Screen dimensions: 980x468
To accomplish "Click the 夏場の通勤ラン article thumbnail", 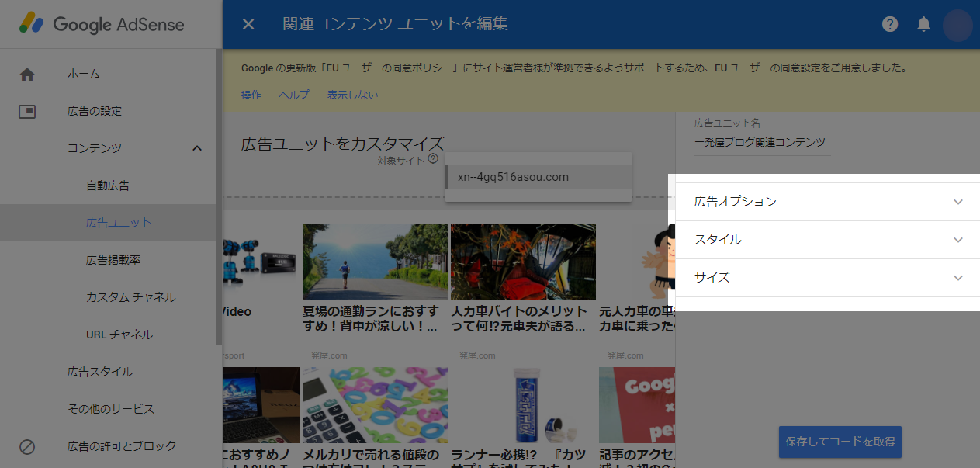I will [374, 261].
